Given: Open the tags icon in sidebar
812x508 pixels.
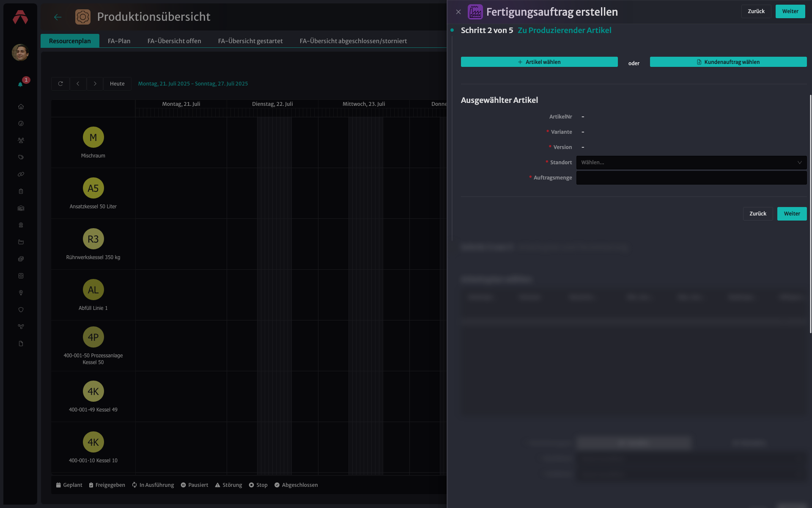Looking at the screenshot, I should [x=21, y=157].
